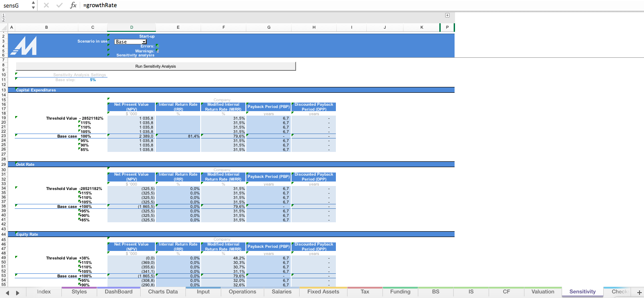Switch to the CF sheet tab
This screenshot has width=644, height=298.
[x=507, y=291]
